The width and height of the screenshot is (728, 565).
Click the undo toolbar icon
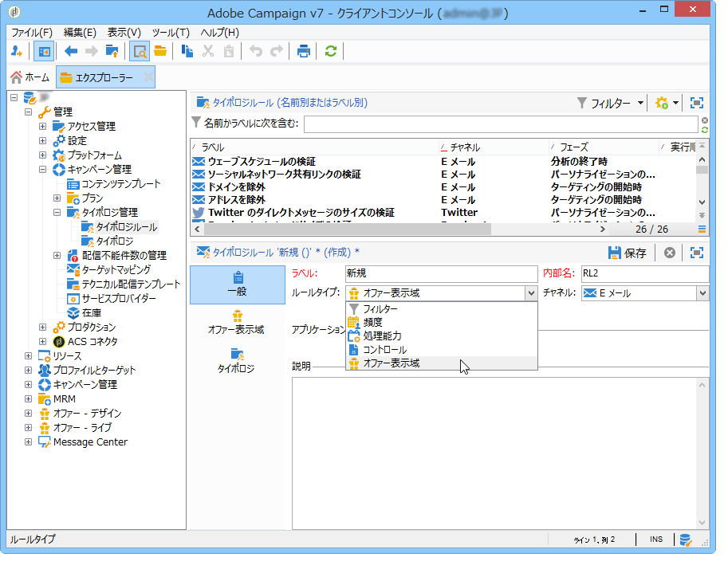click(x=256, y=51)
